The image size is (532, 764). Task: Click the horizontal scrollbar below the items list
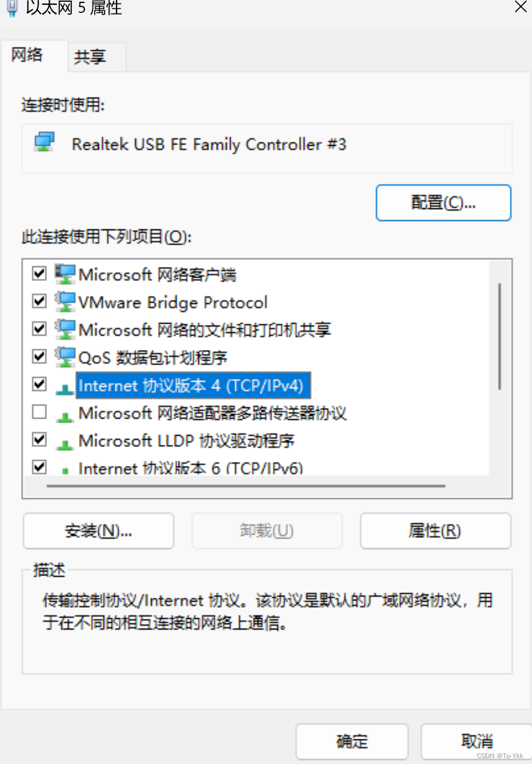coord(246,485)
